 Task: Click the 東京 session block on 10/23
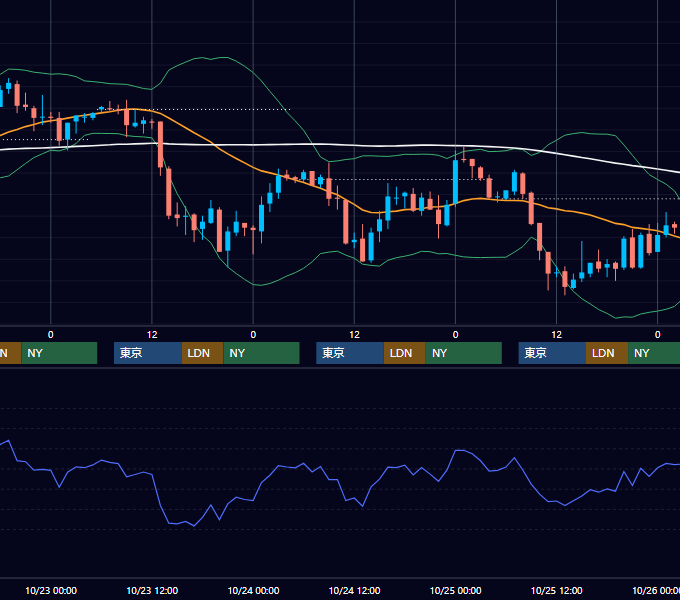pyautogui.click(x=147, y=353)
